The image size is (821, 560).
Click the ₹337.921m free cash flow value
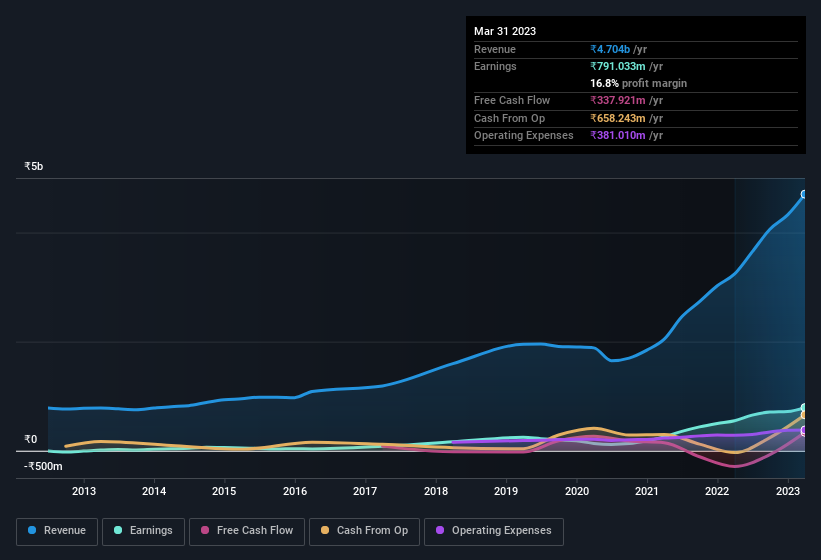point(618,100)
